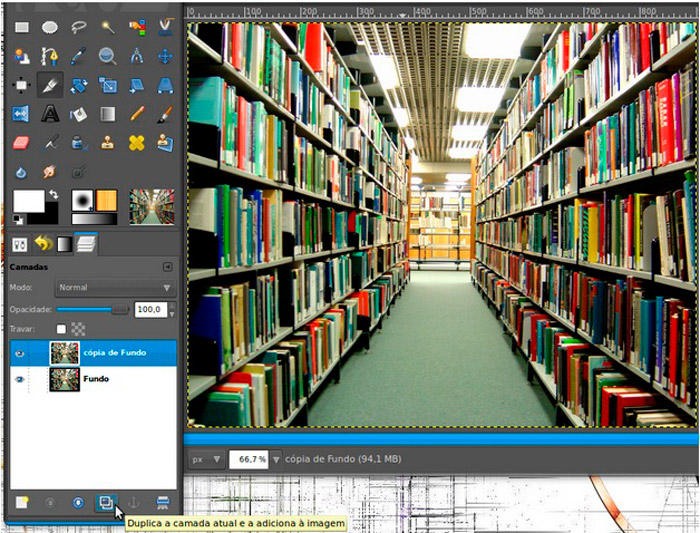Create a new layer button
The width and height of the screenshot is (700, 533).
click(21, 503)
